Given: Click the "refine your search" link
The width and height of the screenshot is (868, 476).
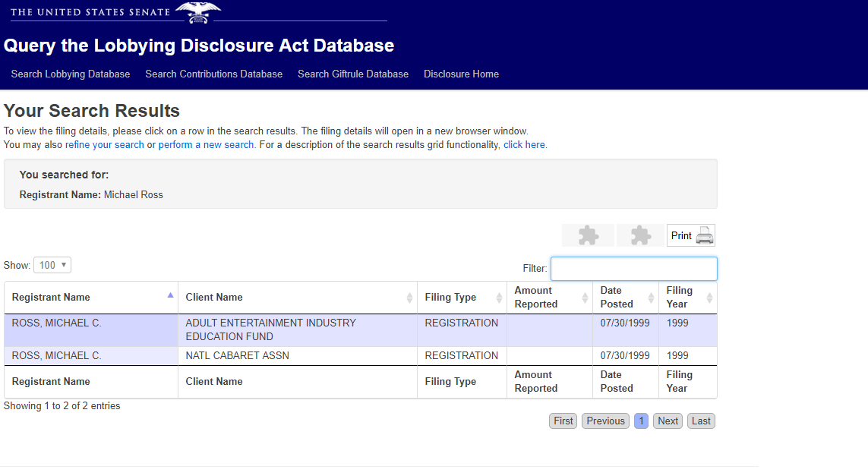Looking at the screenshot, I should click(105, 144).
